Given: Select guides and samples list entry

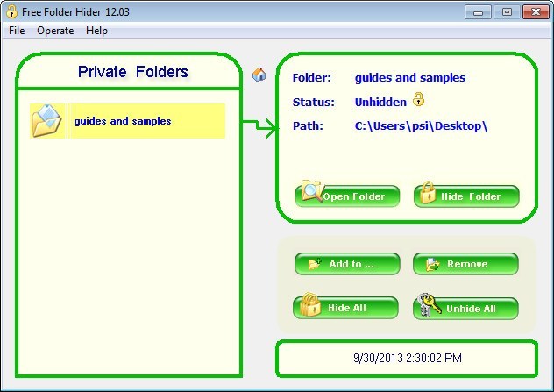Looking at the screenshot, I should tap(128, 121).
